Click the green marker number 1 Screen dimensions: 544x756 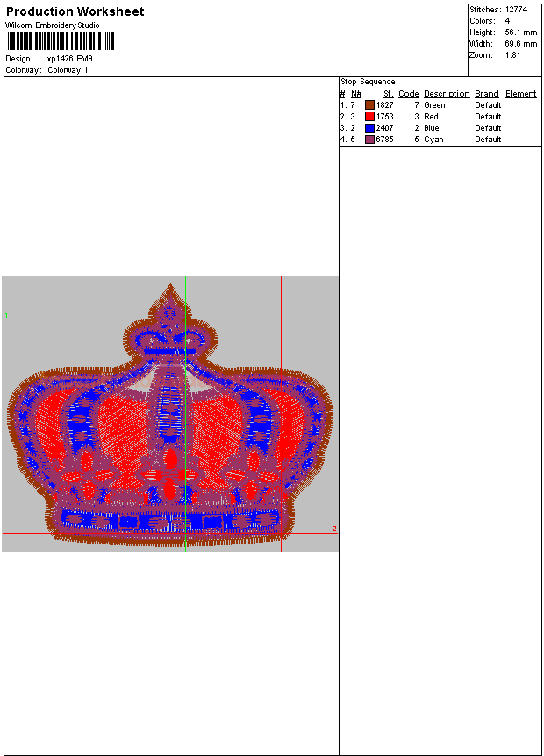(x=6, y=316)
